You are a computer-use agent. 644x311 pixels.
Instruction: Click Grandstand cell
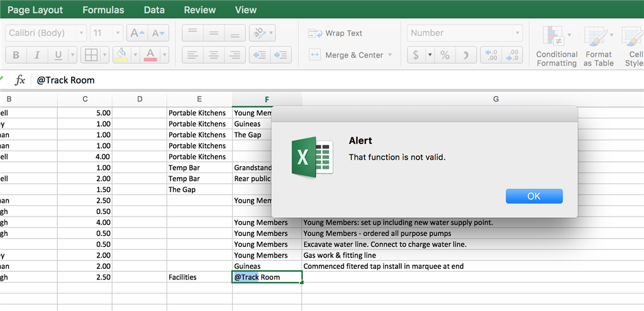[x=252, y=168]
